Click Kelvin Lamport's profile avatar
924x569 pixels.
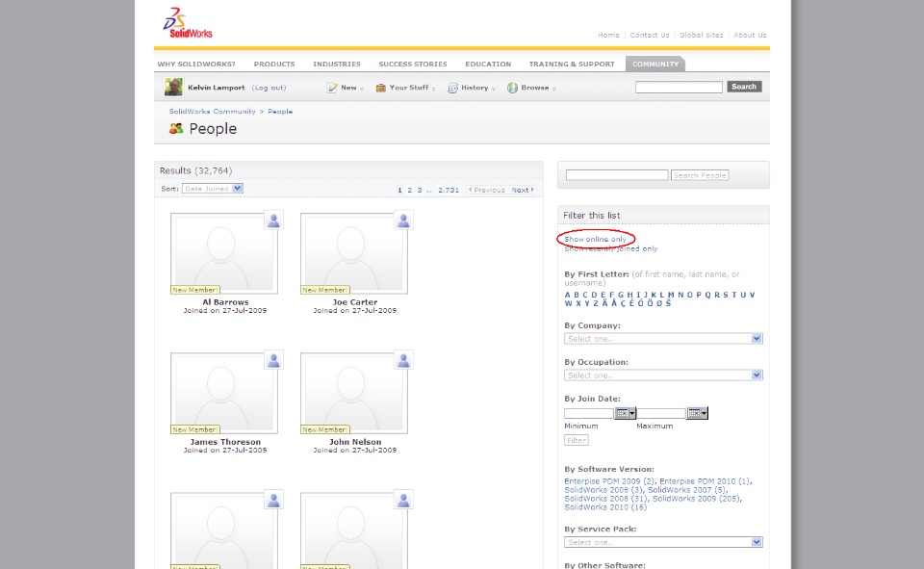173,88
